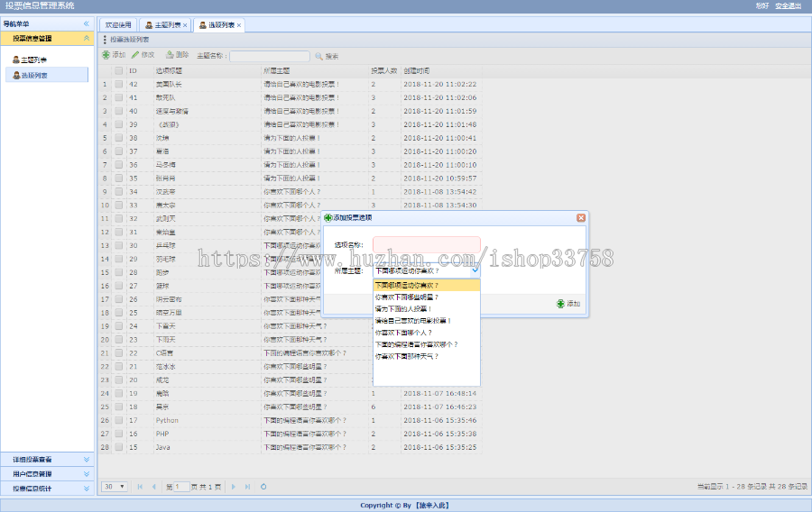Viewport: 812px width, 512px height.
Task: Switch to the 欢迎使用 tab
Action: tap(118, 25)
